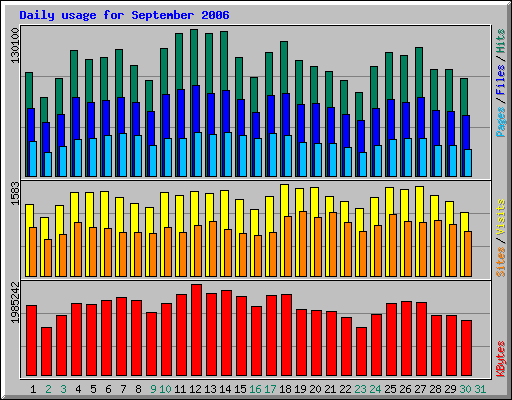Click day label 11 on the x-axis

click(180, 389)
